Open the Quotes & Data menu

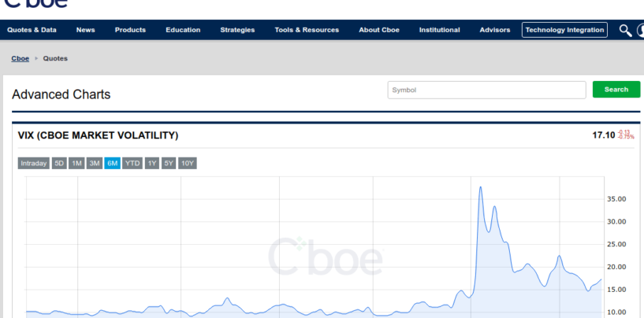point(32,30)
